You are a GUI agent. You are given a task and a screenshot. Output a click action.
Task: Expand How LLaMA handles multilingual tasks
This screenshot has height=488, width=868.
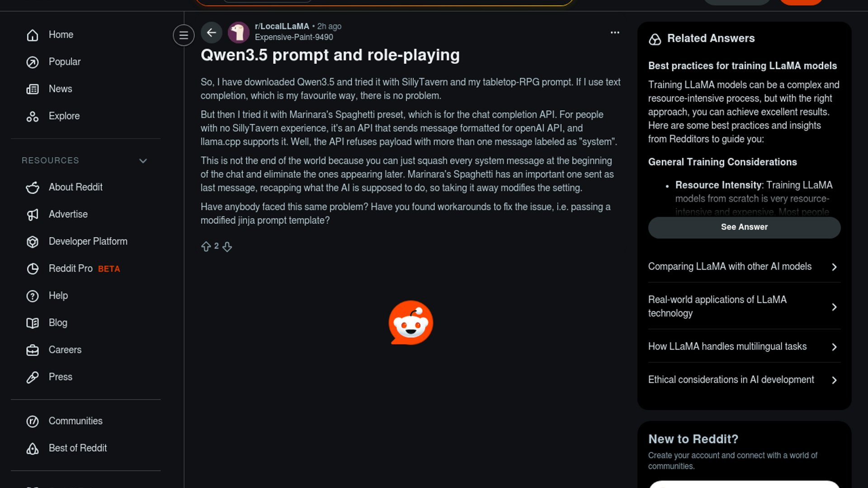coord(744,347)
